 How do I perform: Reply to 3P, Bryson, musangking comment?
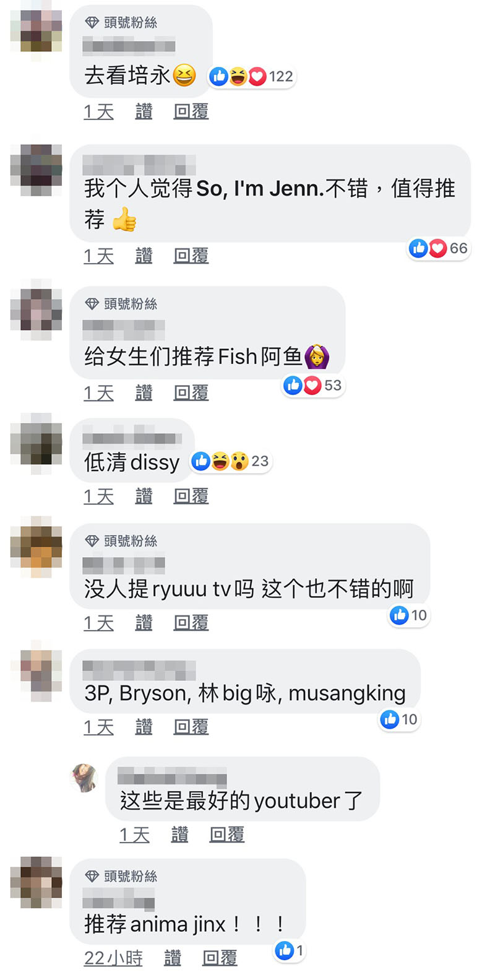[191, 727]
